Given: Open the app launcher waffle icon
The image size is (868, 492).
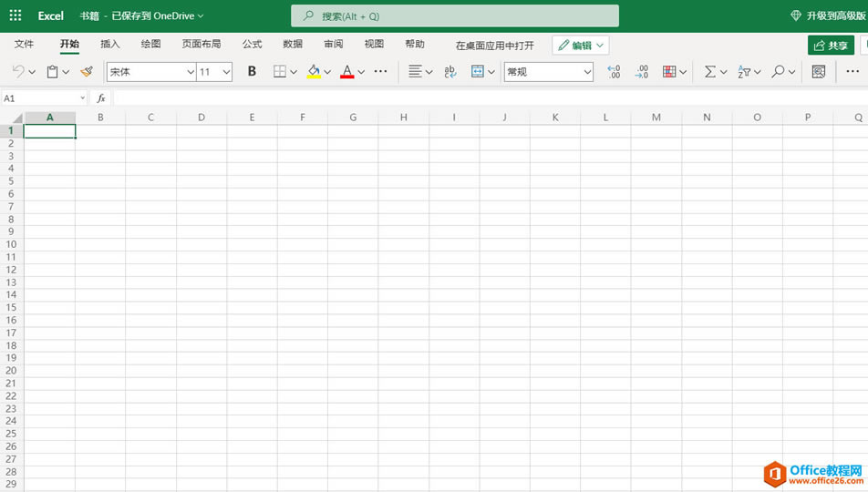Looking at the screenshot, I should click(x=15, y=15).
